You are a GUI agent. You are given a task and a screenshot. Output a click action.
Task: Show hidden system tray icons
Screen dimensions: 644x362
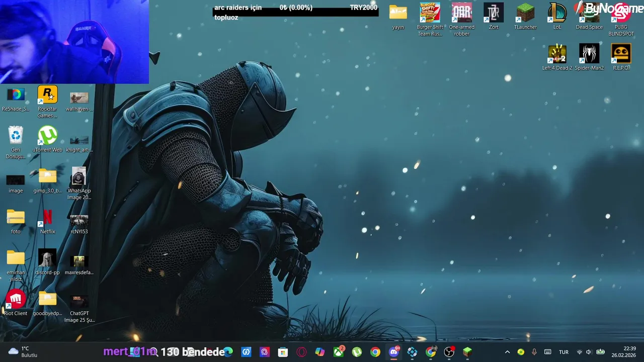point(507,352)
